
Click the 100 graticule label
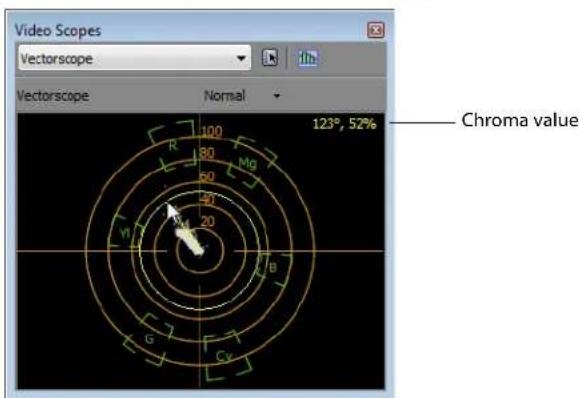click(x=212, y=131)
